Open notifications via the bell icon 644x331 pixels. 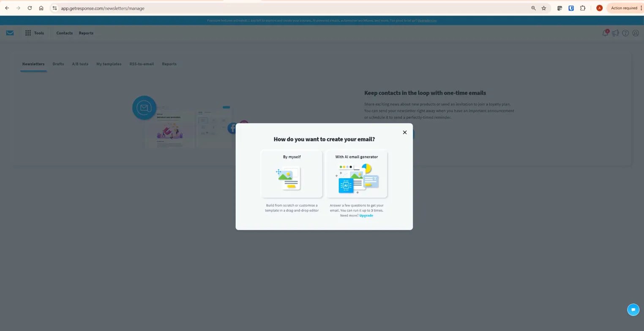605,33
